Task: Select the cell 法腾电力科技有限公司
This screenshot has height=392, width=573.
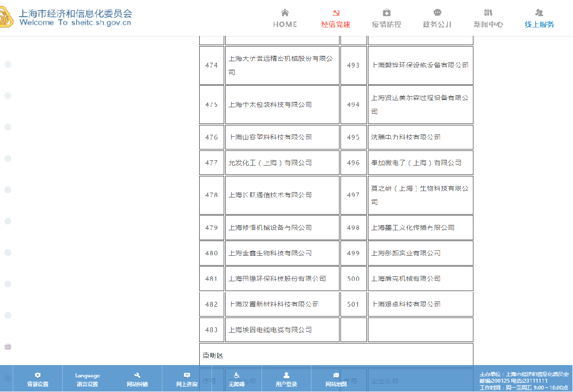Action: pyautogui.click(x=420, y=137)
